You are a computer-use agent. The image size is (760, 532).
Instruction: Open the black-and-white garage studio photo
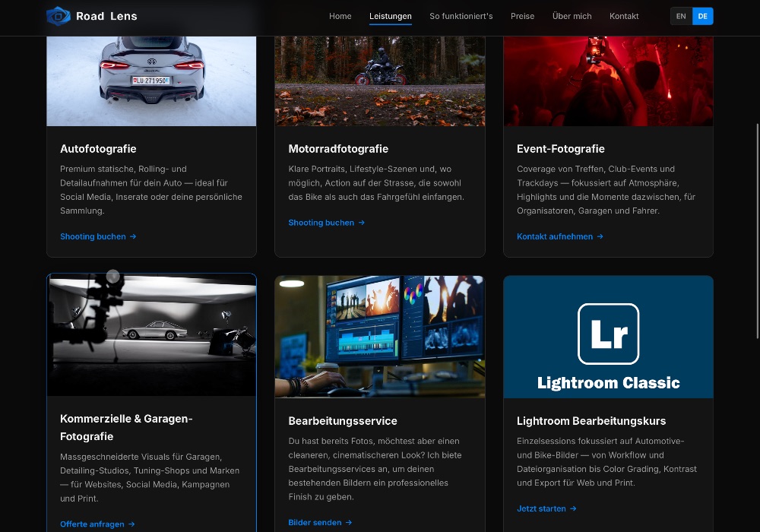[x=151, y=335]
